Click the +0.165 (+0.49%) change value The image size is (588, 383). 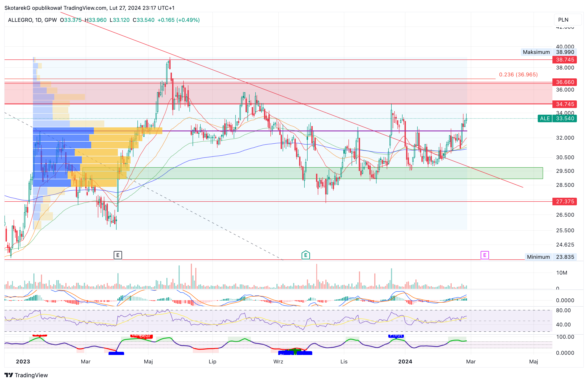coord(179,20)
